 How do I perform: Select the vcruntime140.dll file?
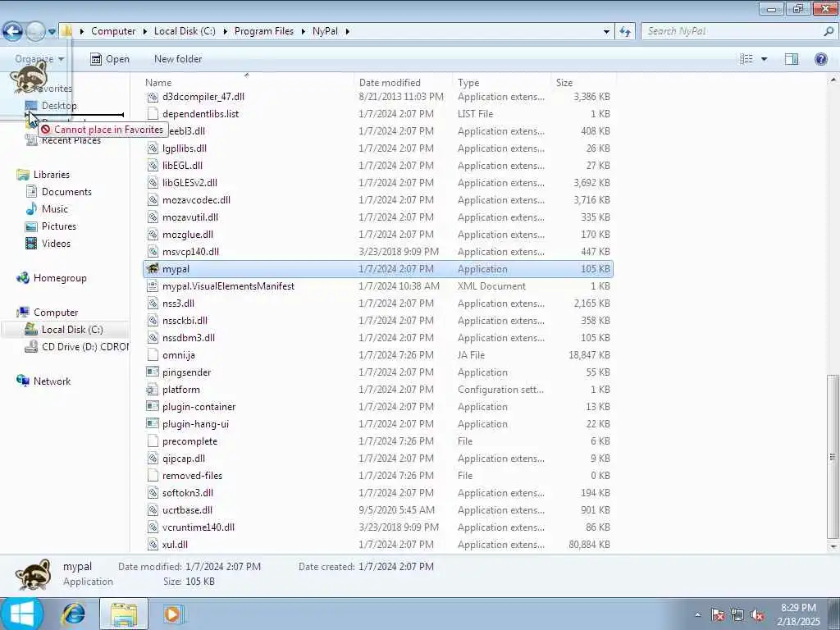point(199,527)
